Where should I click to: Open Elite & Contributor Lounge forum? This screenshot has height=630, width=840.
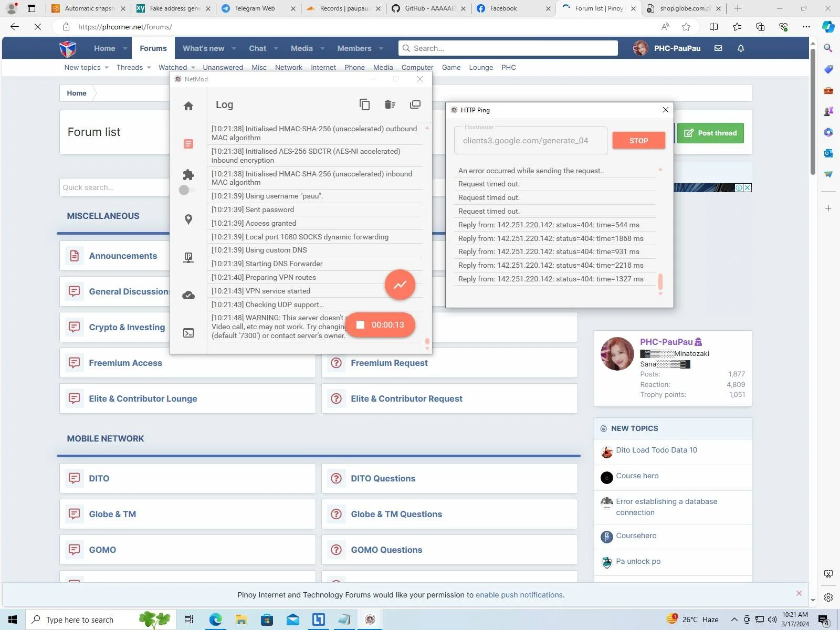[x=143, y=398]
